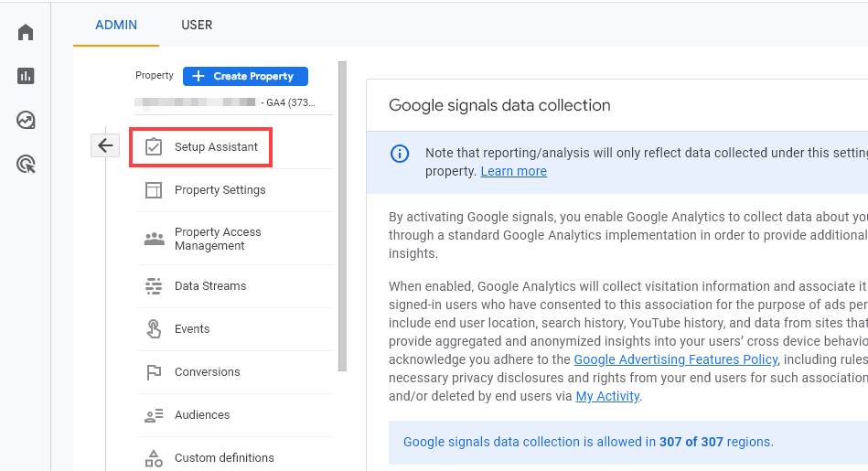
Task: Click the Events touch icon
Action: click(154, 328)
